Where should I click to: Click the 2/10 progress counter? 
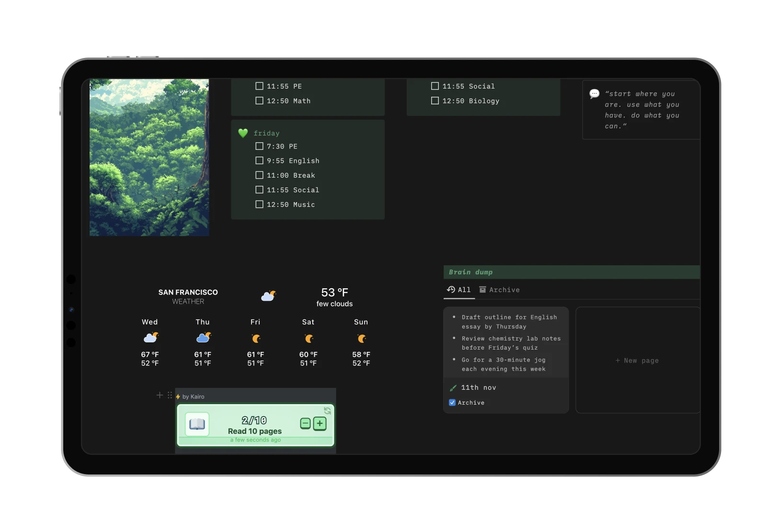pyautogui.click(x=254, y=420)
